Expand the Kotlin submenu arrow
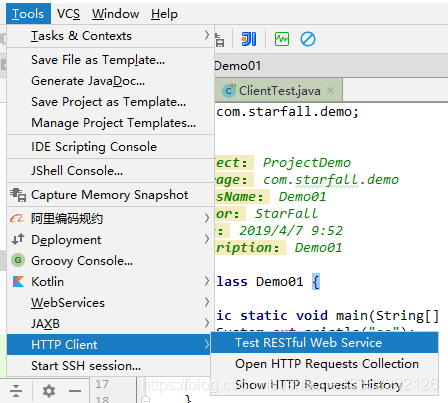The width and height of the screenshot is (448, 403). point(207,281)
